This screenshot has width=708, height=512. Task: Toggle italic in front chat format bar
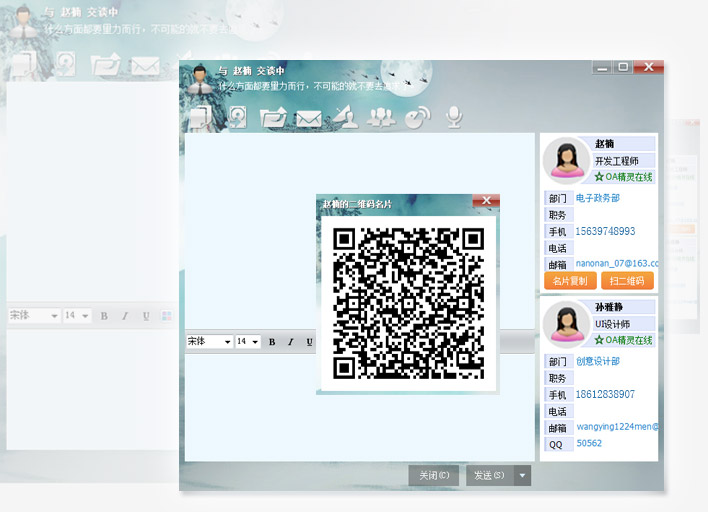click(290, 342)
